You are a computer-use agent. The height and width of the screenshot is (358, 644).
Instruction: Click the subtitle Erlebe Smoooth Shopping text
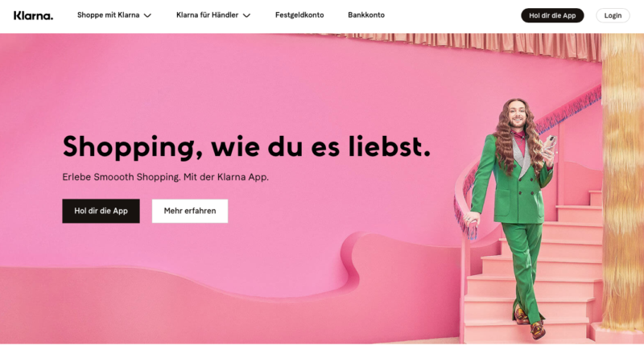point(166,177)
